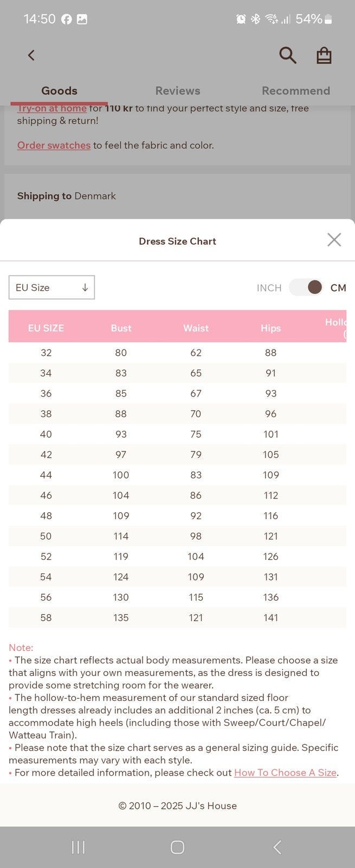Screen dimensions: 355x868
Task: Tap the back arrow icon in header
Action: (31, 55)
